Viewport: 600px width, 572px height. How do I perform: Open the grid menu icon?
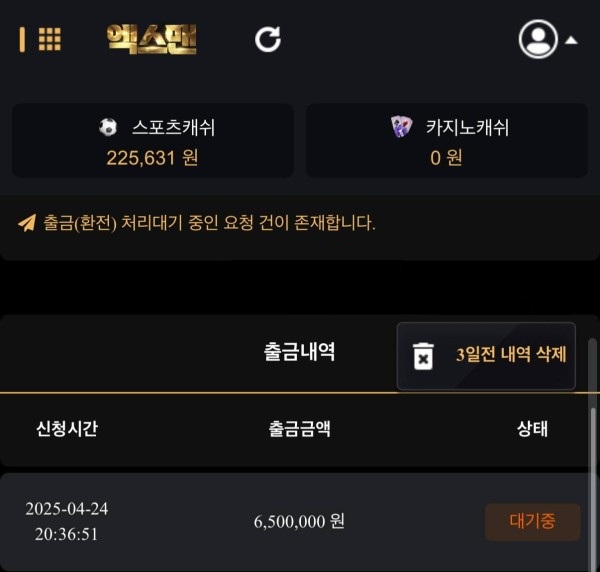pyautogui.click(x=50, y=39)
